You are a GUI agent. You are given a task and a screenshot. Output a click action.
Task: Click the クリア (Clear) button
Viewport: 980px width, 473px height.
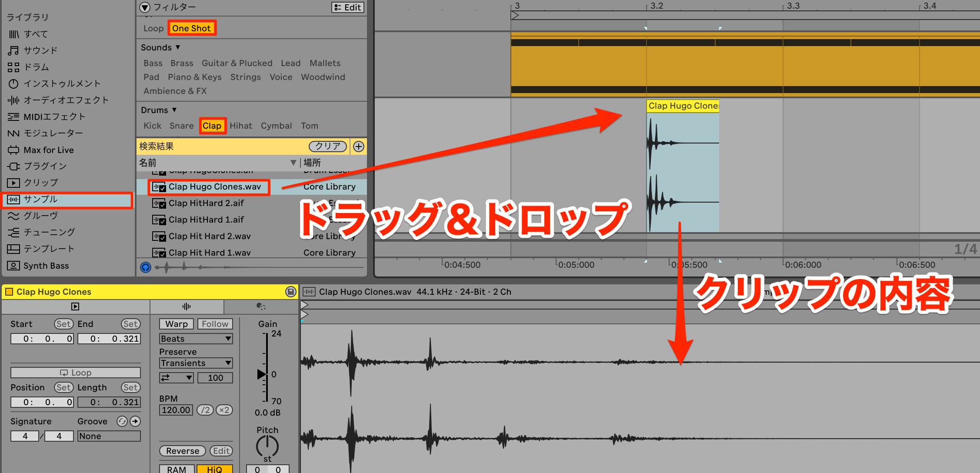point(328,147)
